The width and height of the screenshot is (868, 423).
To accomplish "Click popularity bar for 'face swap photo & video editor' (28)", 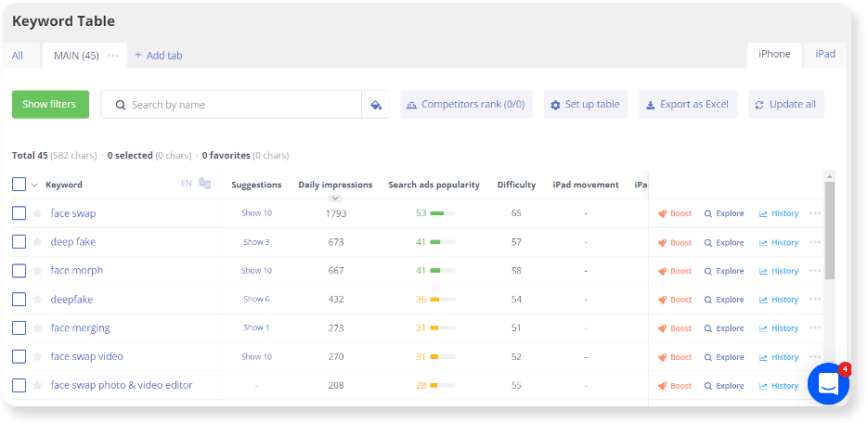I will pos(442,385).
